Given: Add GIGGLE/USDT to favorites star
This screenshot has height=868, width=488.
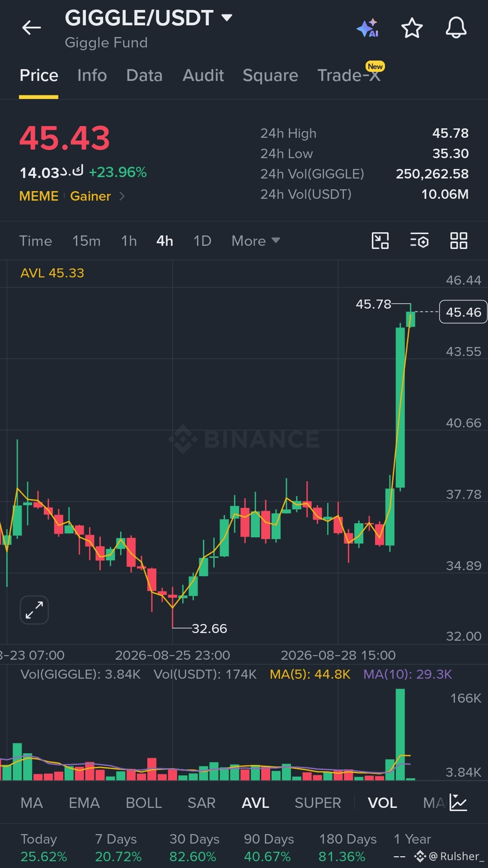Looking at the screenshot, I should pos(412,28).
